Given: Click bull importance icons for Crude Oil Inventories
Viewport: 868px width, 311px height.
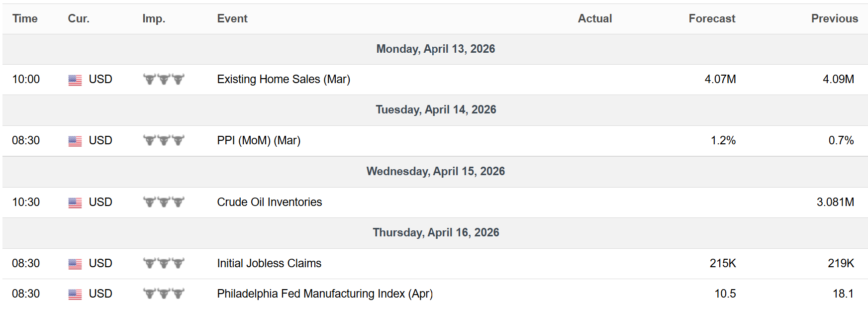Looking at the screenshot, I should (164, 202).
